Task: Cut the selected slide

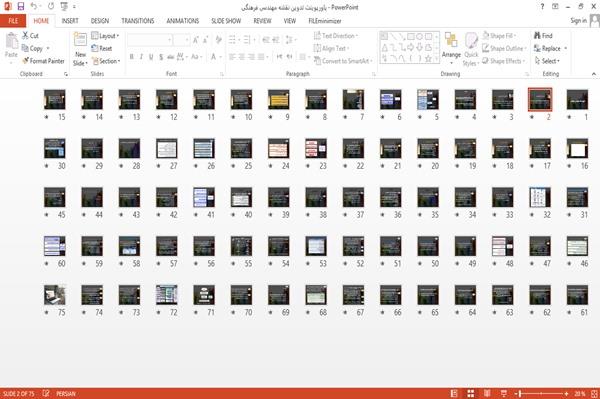Action: click(x=31, y=36)
